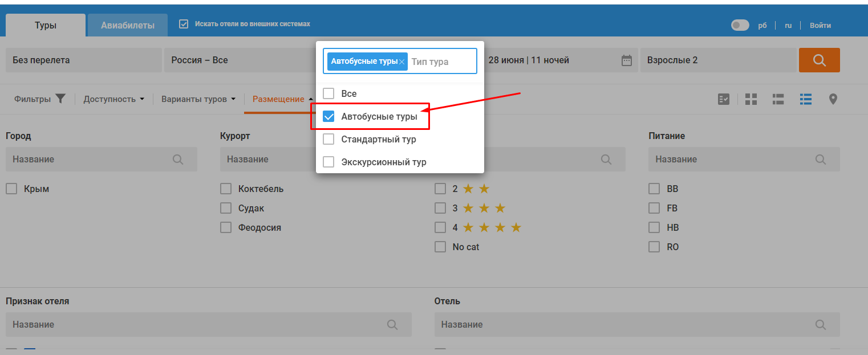Click the рб currency label
The image size is (868, 355).
click(762, 26)
